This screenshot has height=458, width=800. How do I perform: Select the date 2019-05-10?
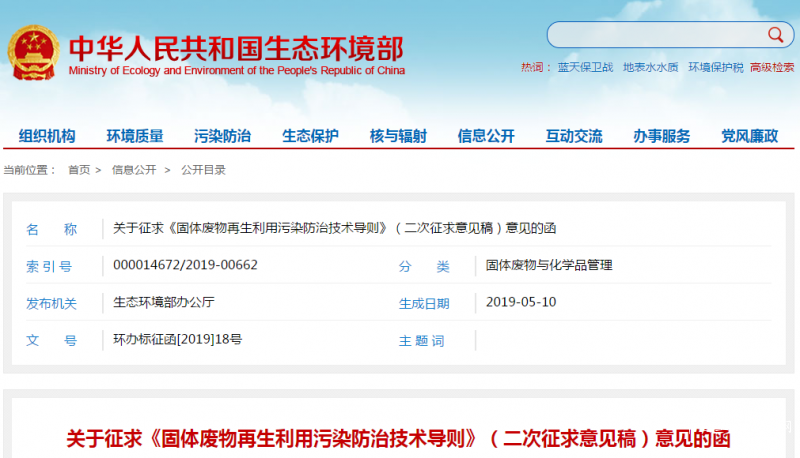click(x=521, y=302)
